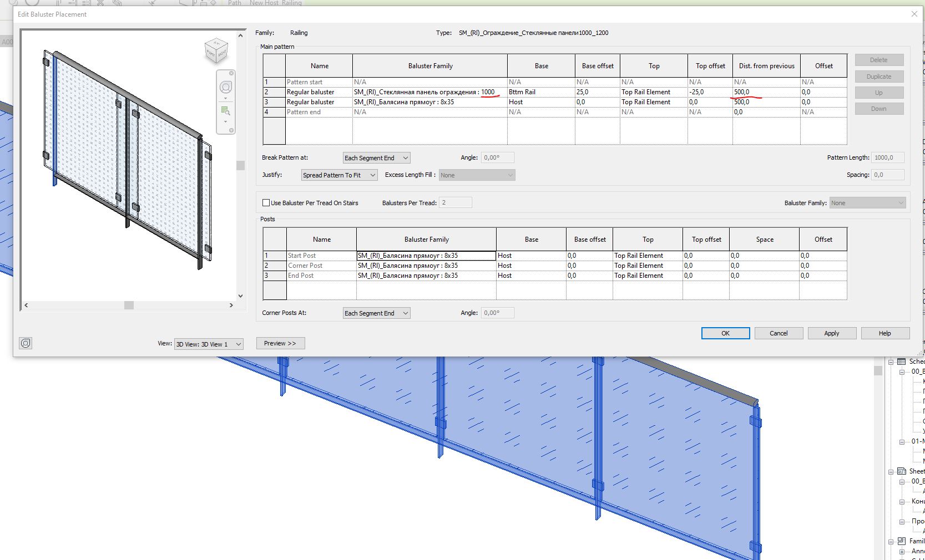Screen dimensions: 925x560
Task: Activate the zoom region tool in the preview navigation bar
Action: [x=225, y=111]
